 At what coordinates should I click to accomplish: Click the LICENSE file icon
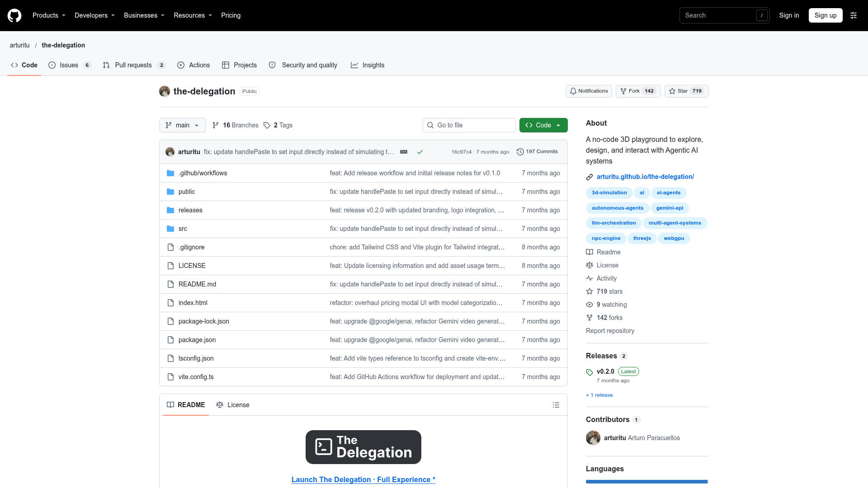pyautogui.click(x=170, y=266)
